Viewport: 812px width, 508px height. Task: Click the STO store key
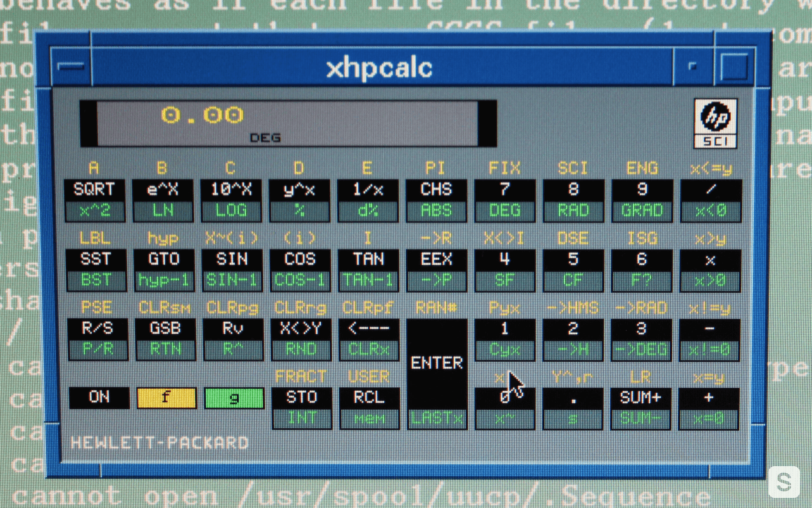[x=302, y=409]
